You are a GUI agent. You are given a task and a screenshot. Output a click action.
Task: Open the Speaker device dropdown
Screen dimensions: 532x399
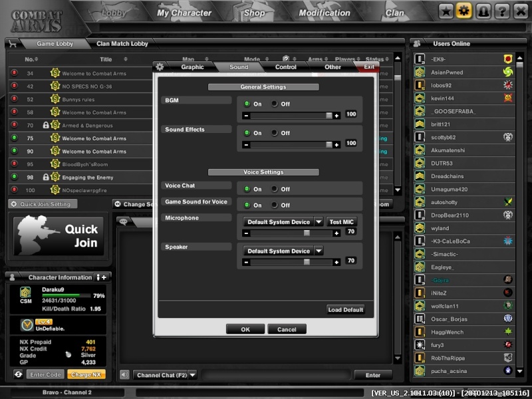319,251
